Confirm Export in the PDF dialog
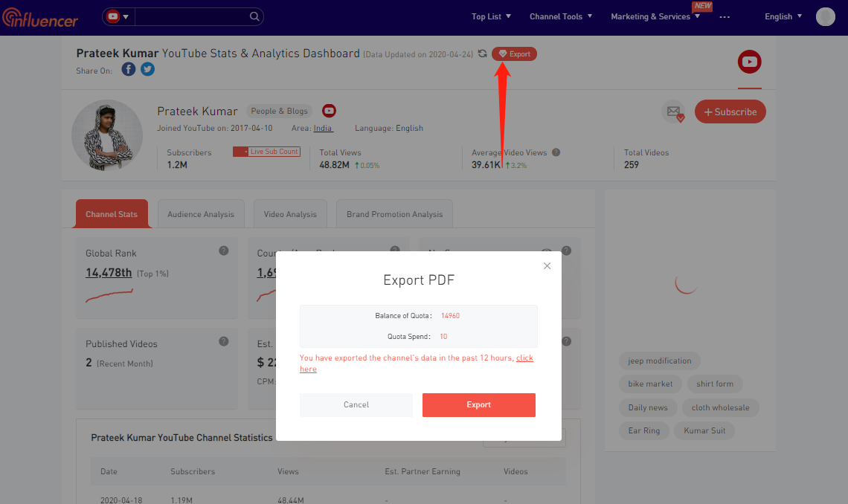The height and width of the screenshot is (504, 848). point(478,404)
